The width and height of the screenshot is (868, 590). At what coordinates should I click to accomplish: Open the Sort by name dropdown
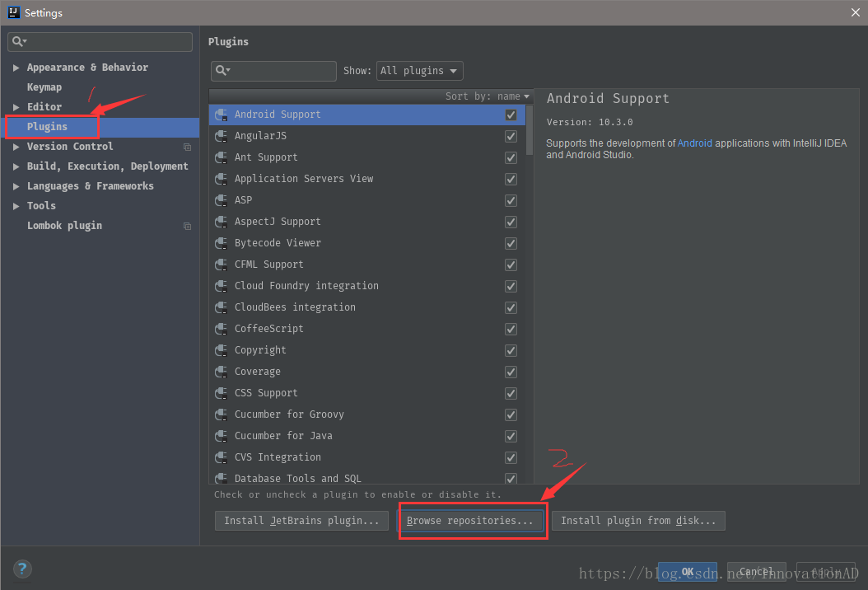[x=488, y=96]
